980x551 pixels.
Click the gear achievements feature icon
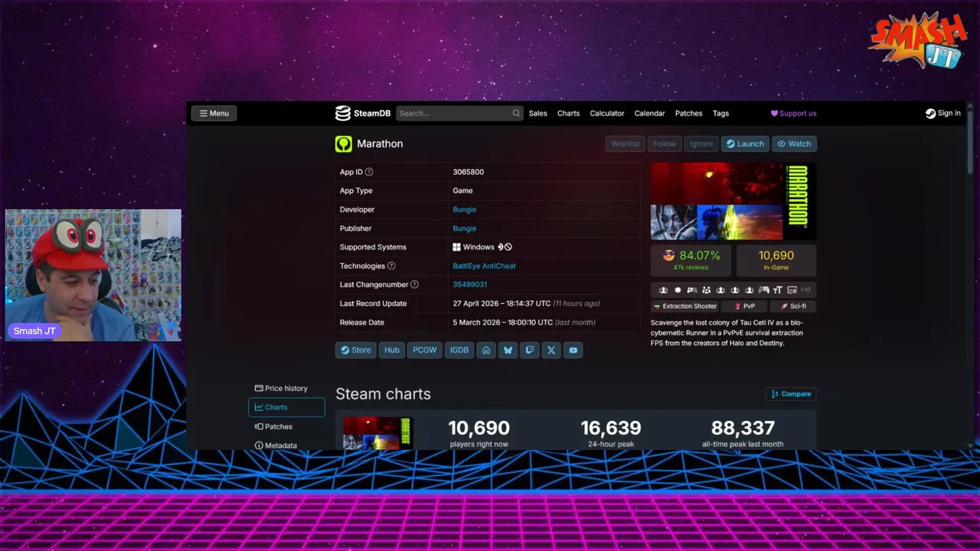pyautogui.click(x=678, y=290)
